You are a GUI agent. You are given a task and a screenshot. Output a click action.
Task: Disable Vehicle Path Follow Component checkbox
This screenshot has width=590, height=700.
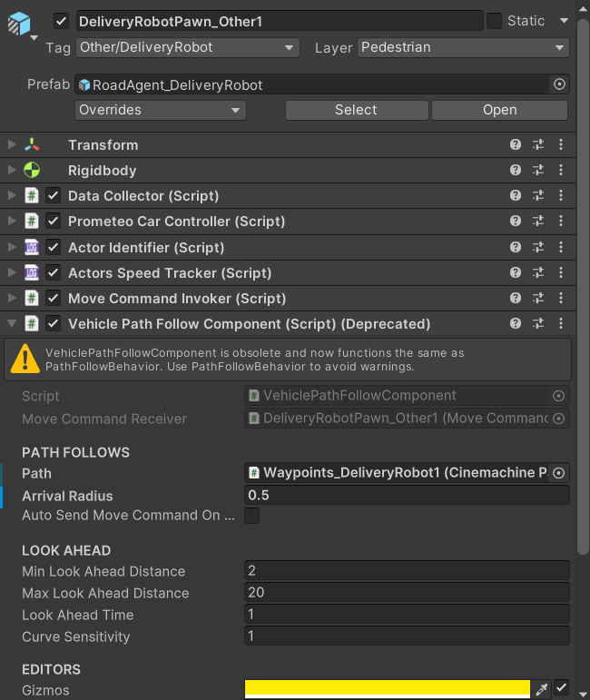(x=54, y=323)
